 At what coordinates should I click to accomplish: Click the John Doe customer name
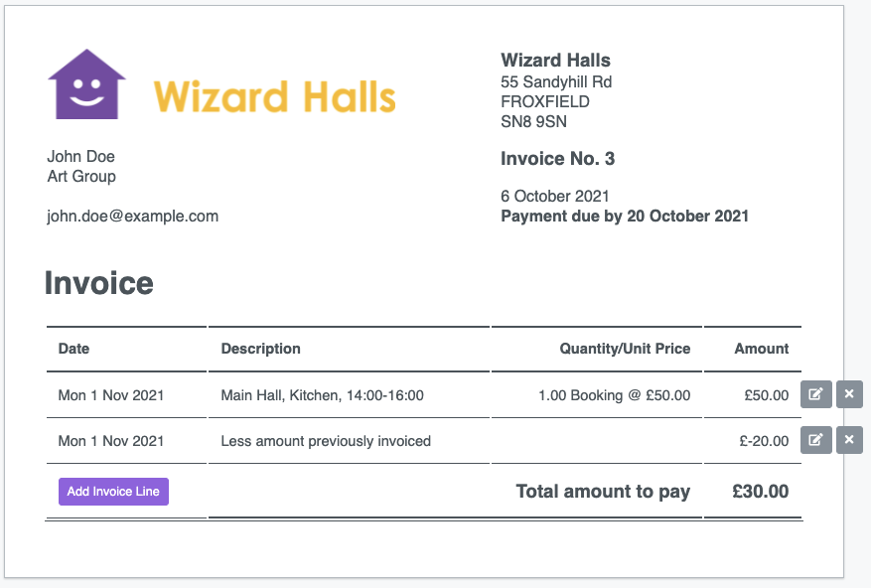tap(81, 156)
